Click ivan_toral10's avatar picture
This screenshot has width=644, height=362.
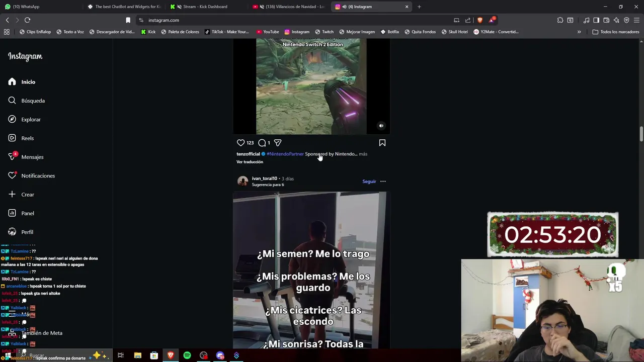243,182
